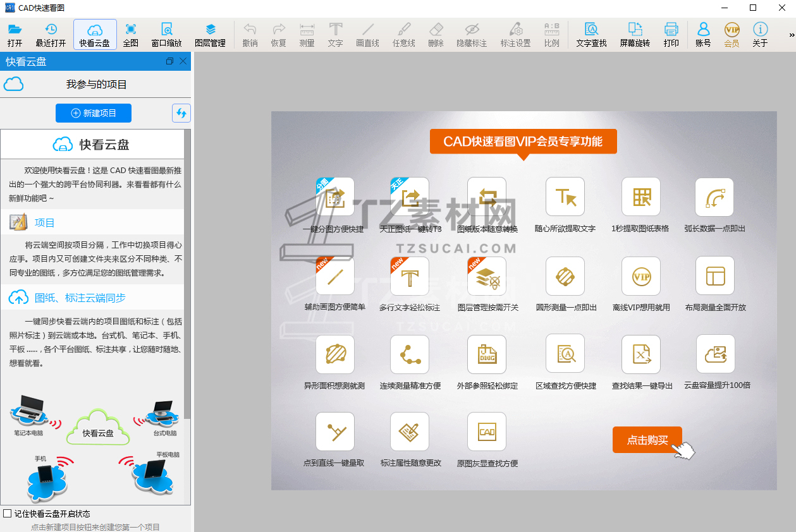Undo with the 撤销 tool

(x=250, y=35)
